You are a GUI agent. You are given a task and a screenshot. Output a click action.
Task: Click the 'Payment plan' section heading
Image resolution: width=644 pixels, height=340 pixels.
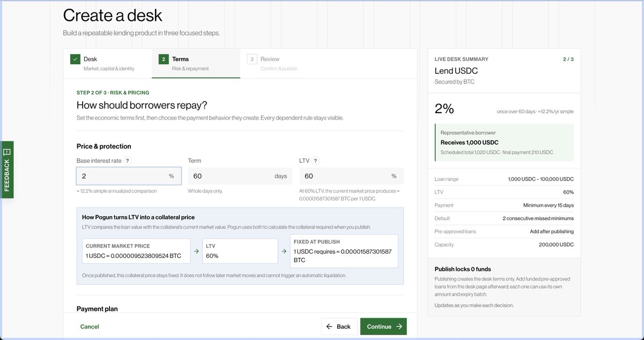point(97,309)
